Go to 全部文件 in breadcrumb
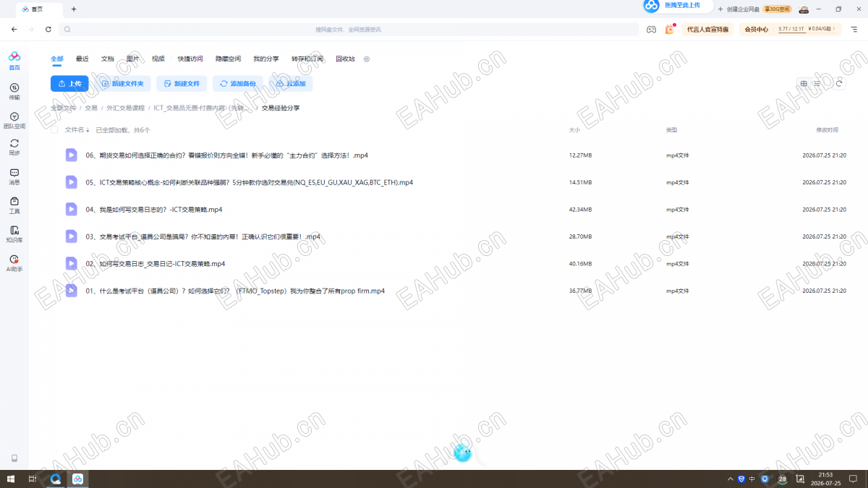Screen dimensions: 868x488 click(x=63, y=108)
